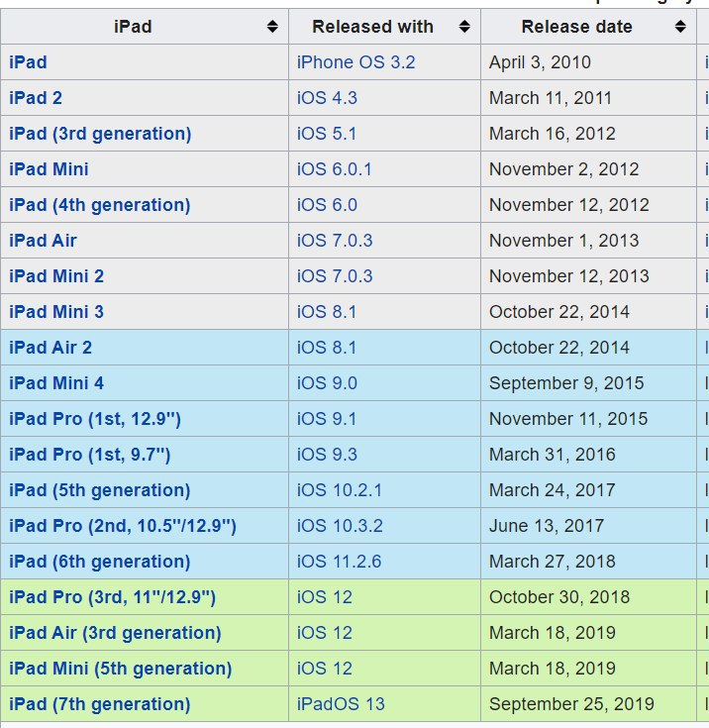Follow the iOS 11.2.6 link
The height and width of the screenshot is (728, 709).
coord(339,562)
